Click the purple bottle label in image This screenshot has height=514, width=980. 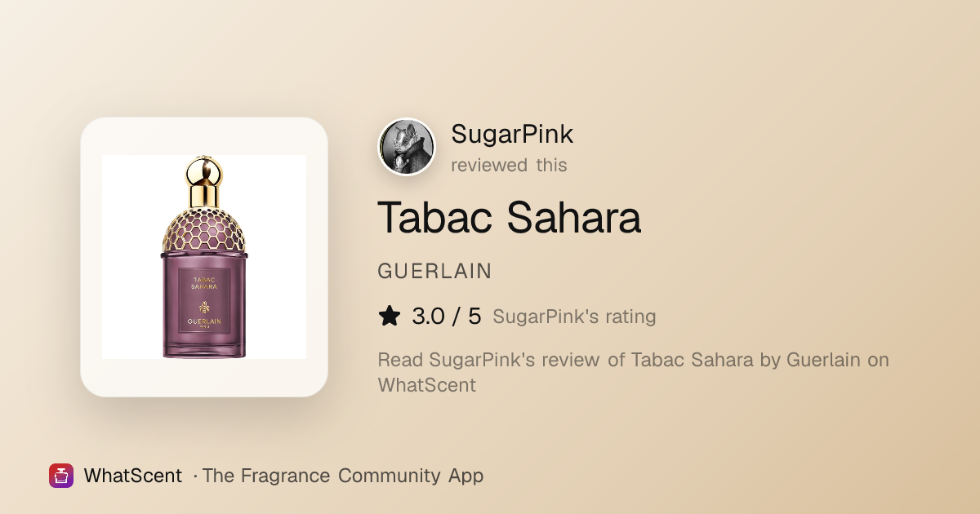coord(204,301)
